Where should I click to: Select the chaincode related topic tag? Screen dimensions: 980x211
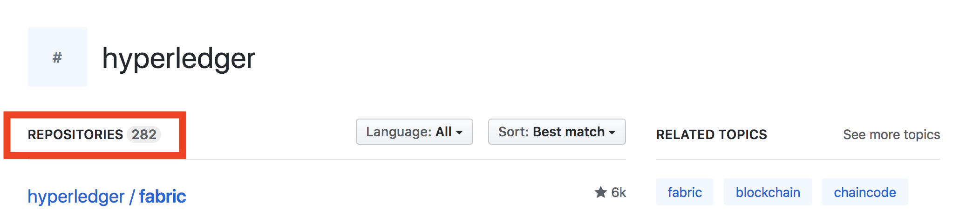click(x=864, y=192)
